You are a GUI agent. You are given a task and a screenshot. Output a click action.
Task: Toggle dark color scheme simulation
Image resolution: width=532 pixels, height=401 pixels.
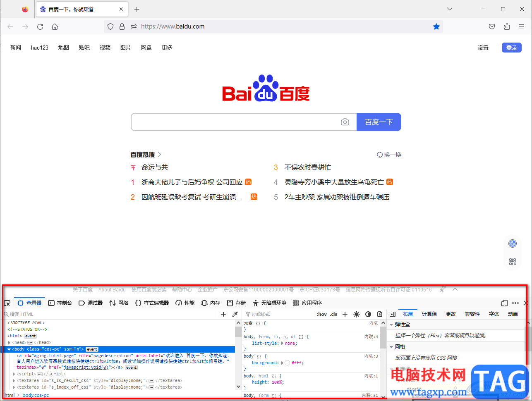click(x=368, y=314)
